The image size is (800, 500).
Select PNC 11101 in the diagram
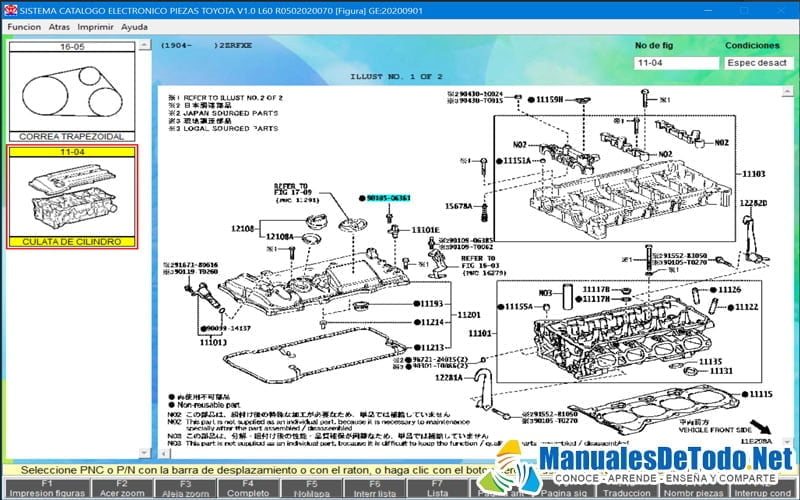tap(480, 334)
